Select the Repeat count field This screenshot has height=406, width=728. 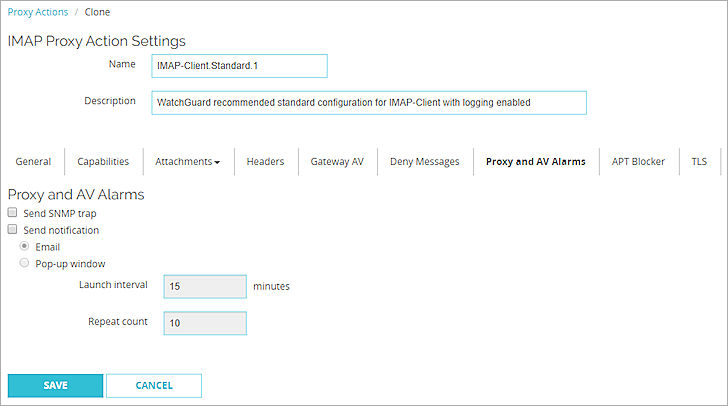[x=204, y=323]
